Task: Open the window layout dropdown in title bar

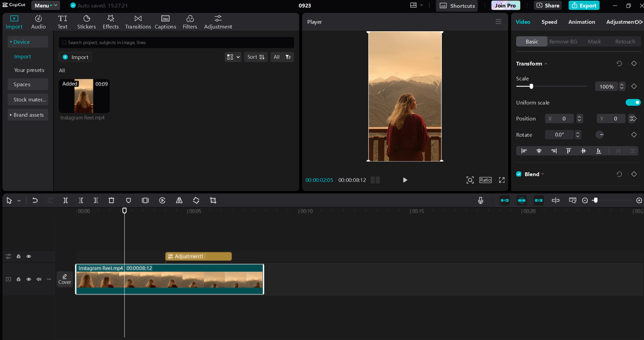Action: [x=417, y=6]
